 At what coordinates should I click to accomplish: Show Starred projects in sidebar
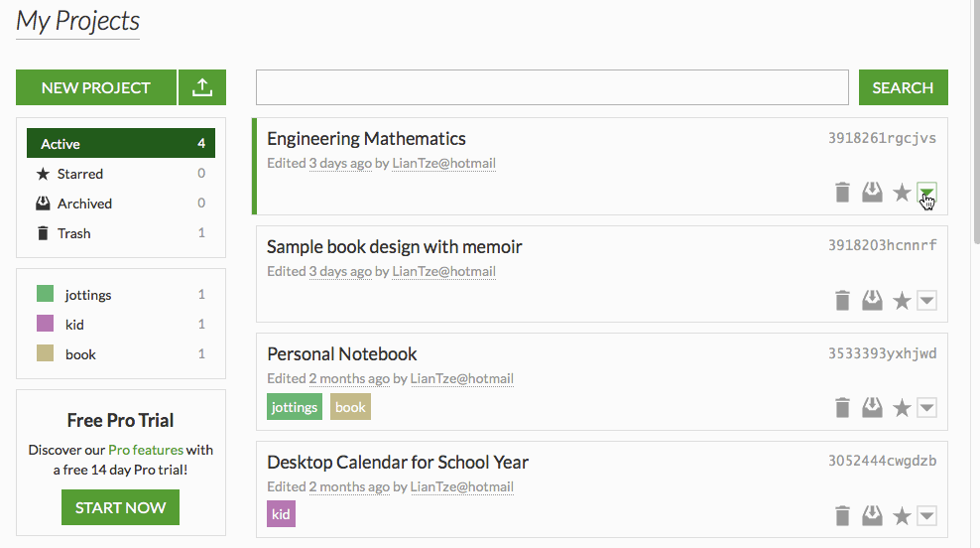(79, 174)
